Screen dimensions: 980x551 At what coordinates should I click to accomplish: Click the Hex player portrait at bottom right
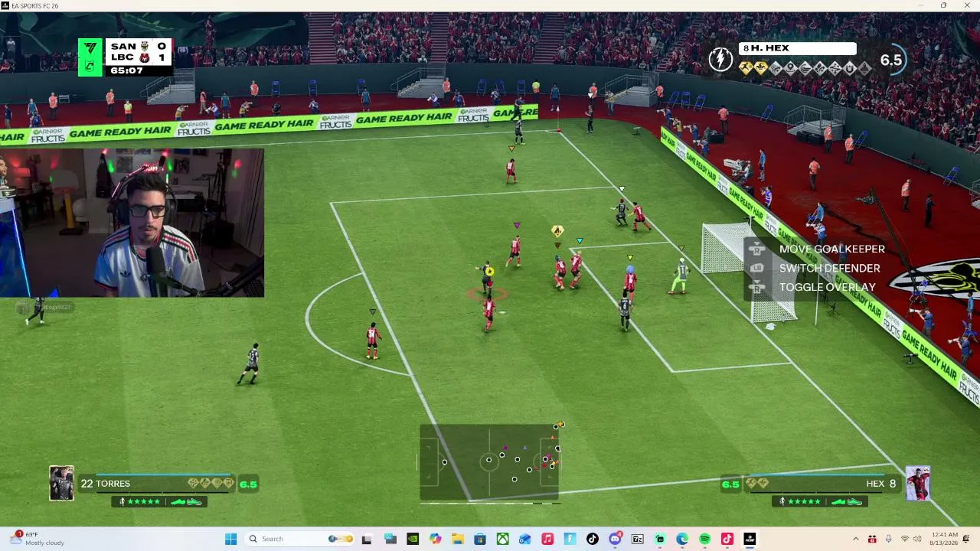click(x=918, y=484)
